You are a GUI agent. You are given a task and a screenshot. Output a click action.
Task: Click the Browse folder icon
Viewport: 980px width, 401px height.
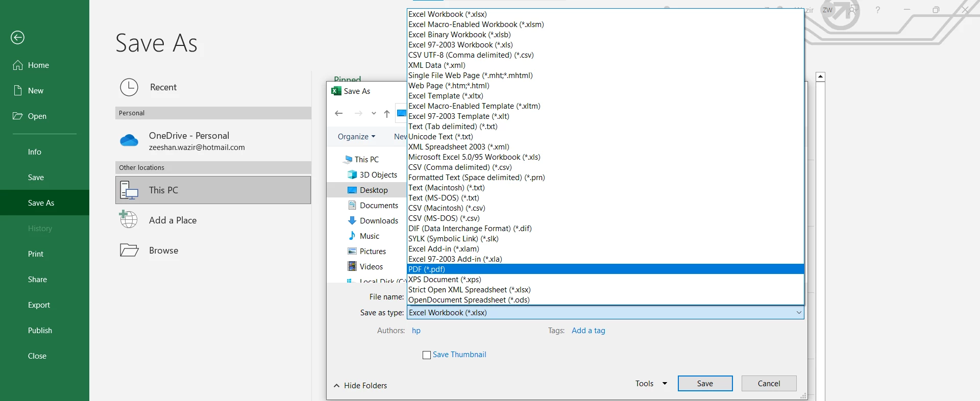(x=129, y=250)
